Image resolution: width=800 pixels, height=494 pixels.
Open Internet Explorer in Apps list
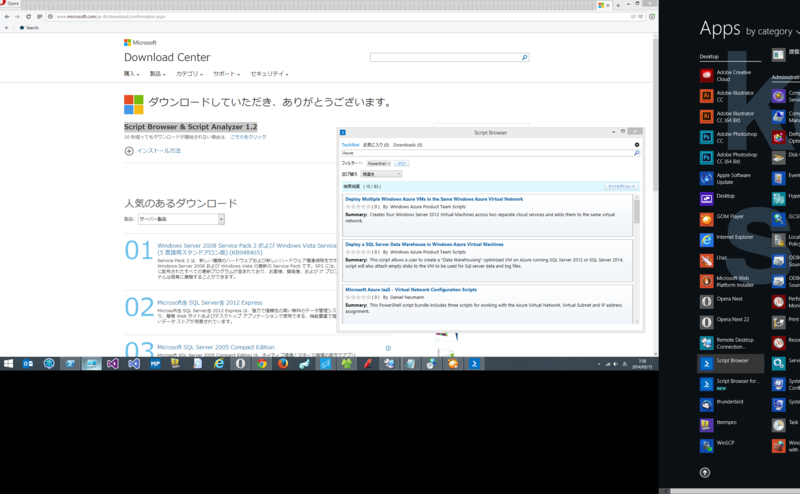729,240
